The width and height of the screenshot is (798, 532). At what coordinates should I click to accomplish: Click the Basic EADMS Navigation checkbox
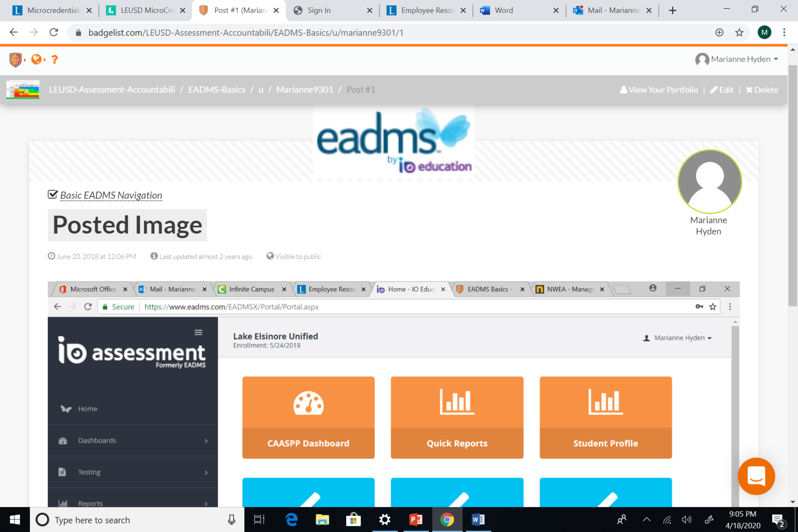point(53,194)
